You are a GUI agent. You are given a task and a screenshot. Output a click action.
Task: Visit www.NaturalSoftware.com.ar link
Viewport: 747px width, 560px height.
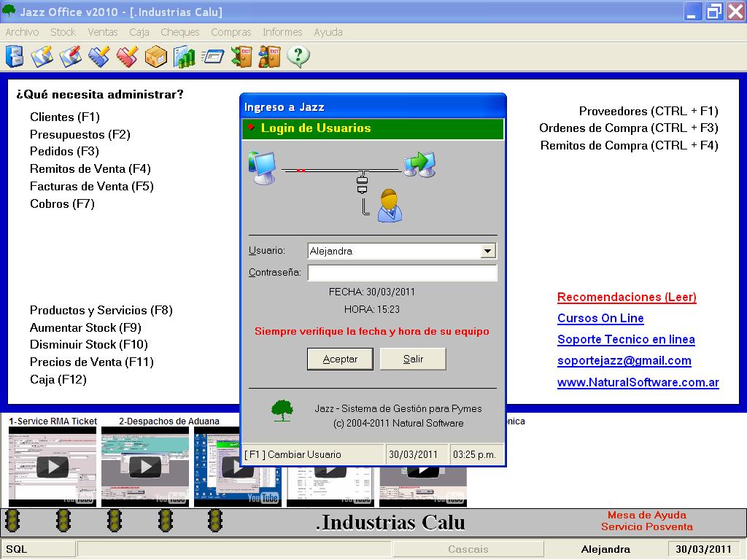coord(638,382)
